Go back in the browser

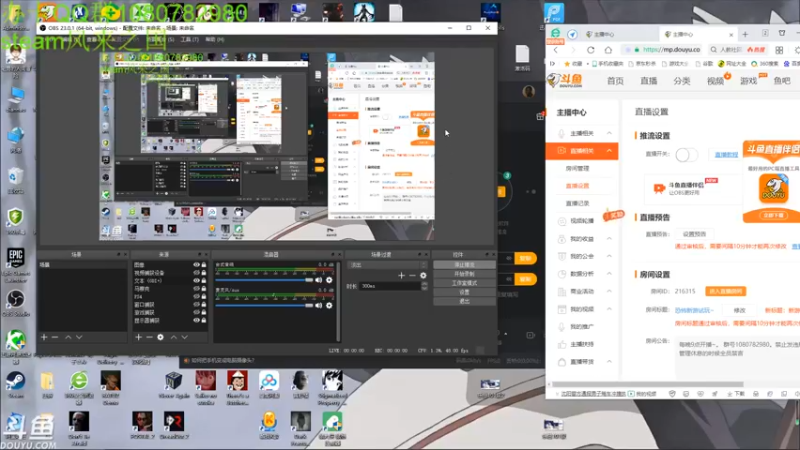pyautogui.click(x=556, y=49)
